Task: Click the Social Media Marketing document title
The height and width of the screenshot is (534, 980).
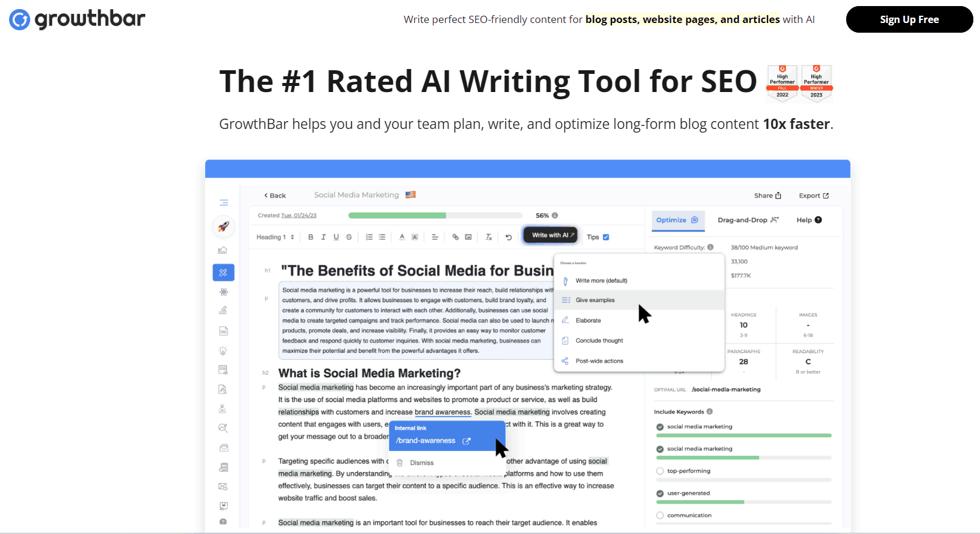Action: point(357,195)
